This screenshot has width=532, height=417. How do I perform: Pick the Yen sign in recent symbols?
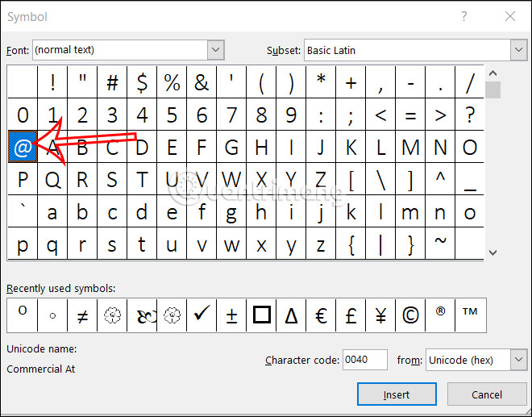pos(380,315)
